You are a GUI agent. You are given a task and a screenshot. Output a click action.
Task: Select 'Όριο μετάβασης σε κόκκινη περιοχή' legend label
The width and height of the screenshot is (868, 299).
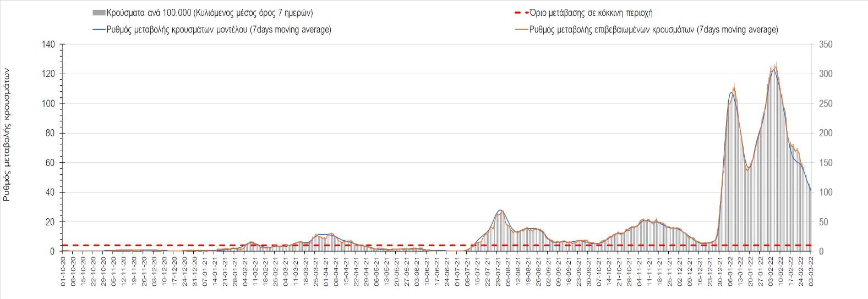coord(591,13)
